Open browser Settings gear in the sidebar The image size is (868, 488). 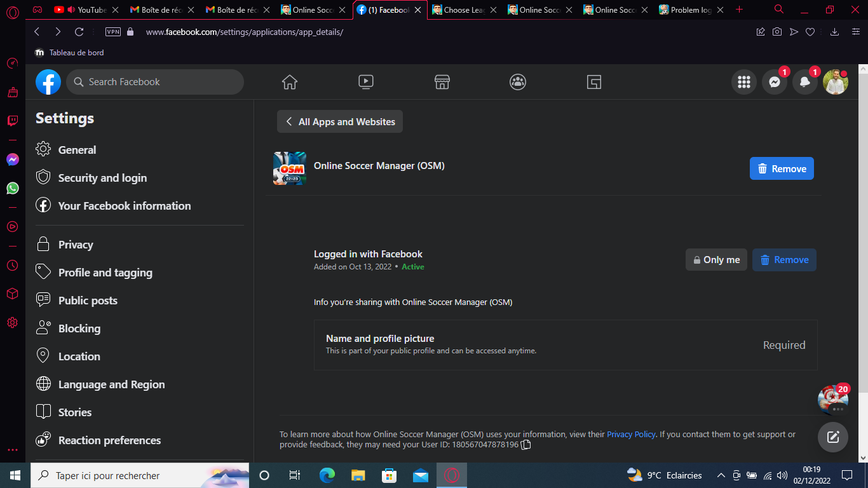[12, 323]
